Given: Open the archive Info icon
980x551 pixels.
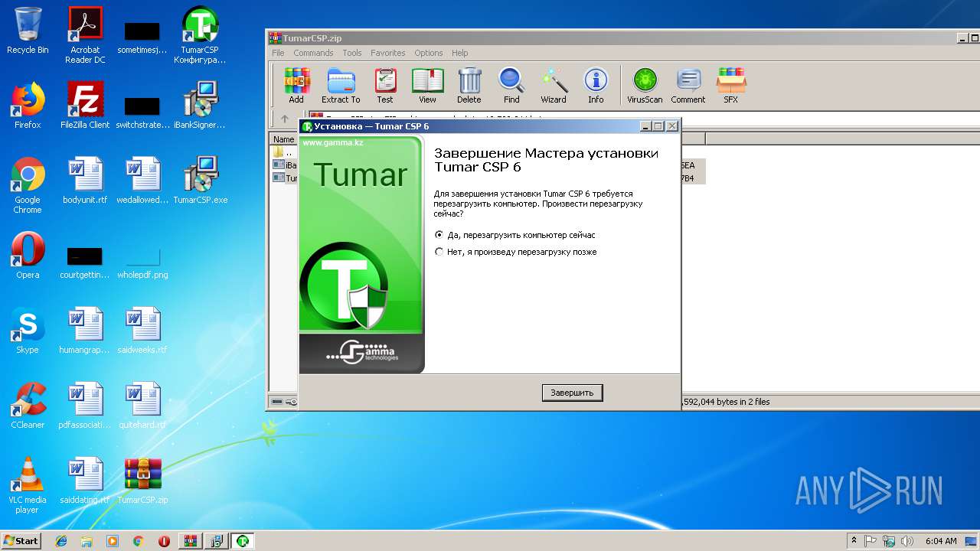Looking at the screenshot, I should pyautogui.click(x=596, y=85).
